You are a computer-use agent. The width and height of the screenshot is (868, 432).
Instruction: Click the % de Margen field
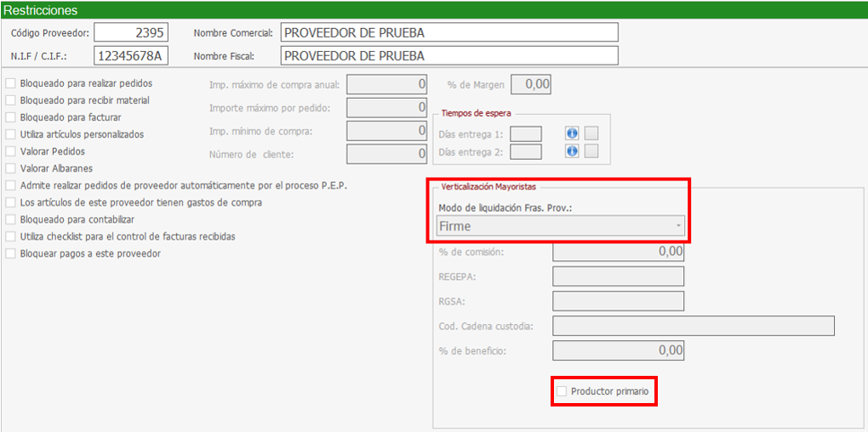(531, 84)
